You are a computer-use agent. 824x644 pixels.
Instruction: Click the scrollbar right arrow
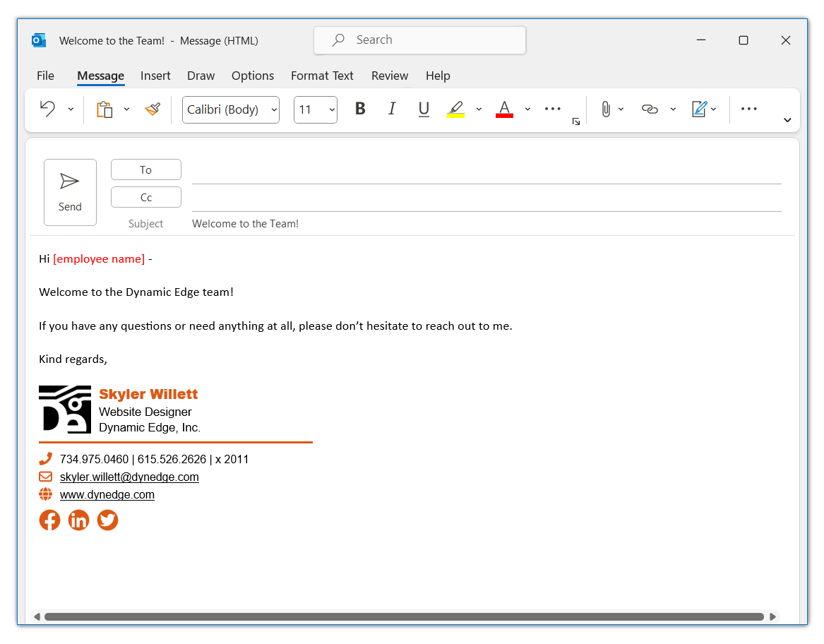pos(772,616)
